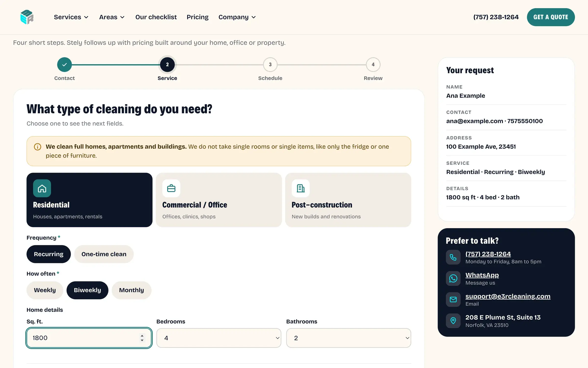This screenshot has width=588, height=368.
Task: Click the phone icon in Prefer to talk
Action: click(453, 257)
